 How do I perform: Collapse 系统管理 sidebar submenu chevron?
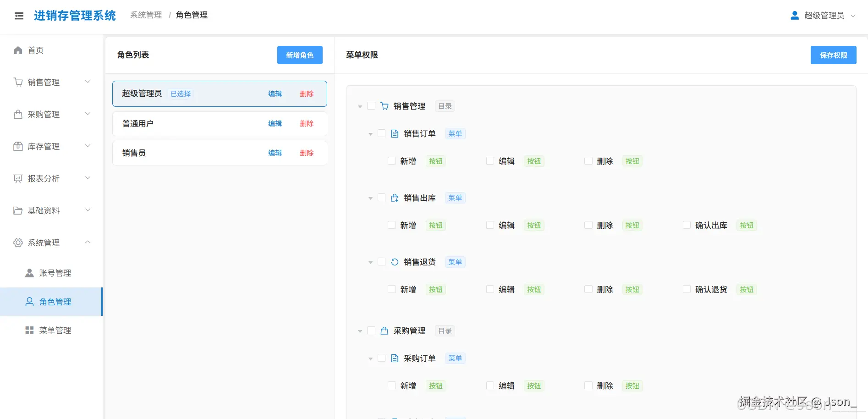(88, 242)
